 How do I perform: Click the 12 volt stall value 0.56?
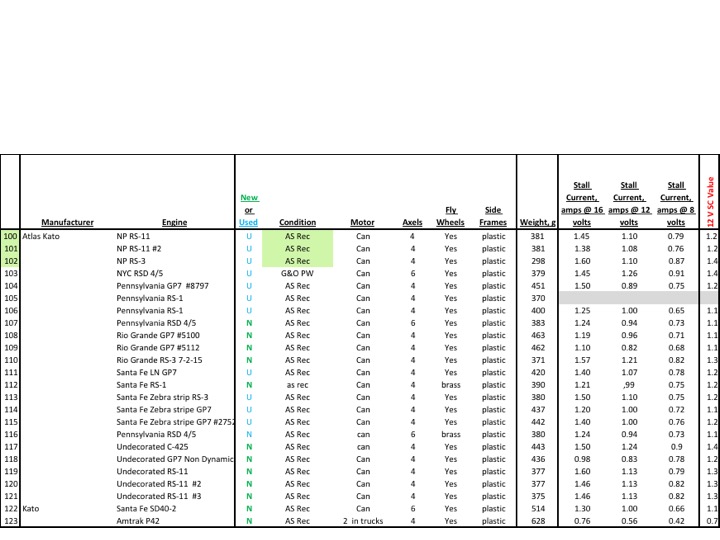click(x=629, y=521)
